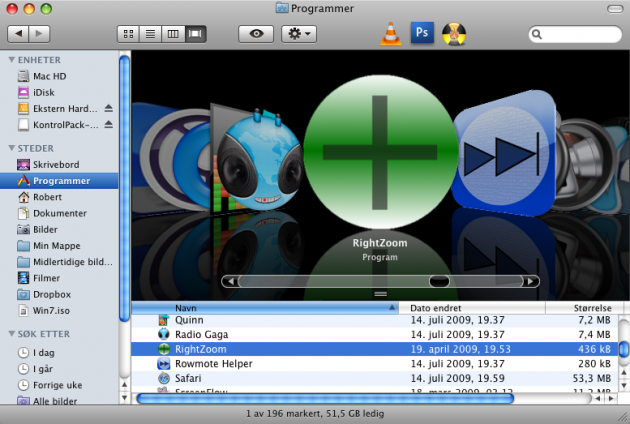The image size is (630, 424).
Task: Select Cover Flow view button
Action: 195,34
